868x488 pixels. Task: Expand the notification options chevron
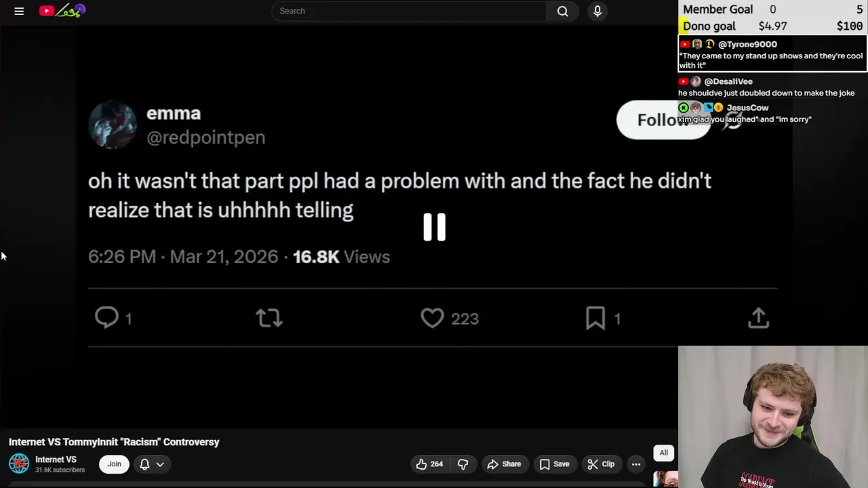[x=160, y=464]
